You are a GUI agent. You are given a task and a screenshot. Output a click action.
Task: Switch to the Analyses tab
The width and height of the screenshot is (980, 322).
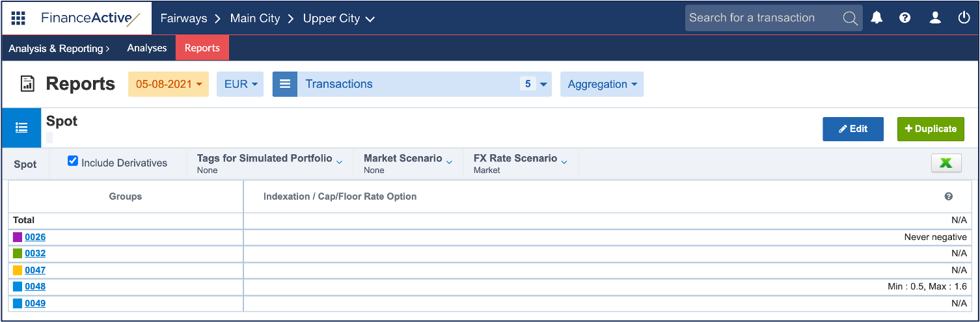(x=147, y=48)
